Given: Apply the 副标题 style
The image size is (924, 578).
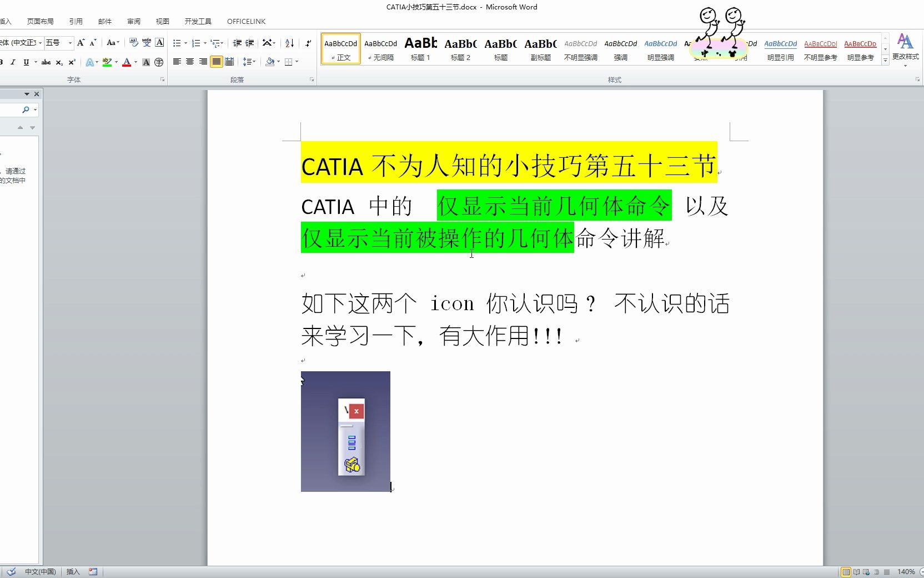Looking at the screenshot, I should tap(541, 49).
